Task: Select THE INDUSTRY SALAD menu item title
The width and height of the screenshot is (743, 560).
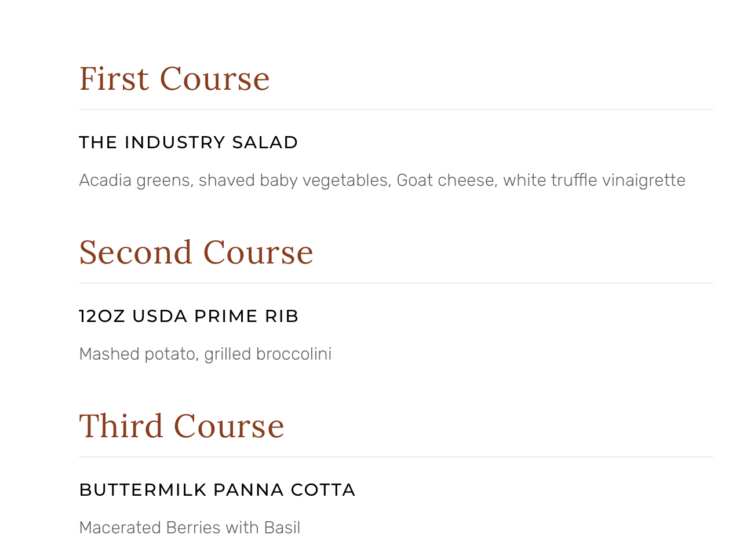Action: (x=188, y=142)
